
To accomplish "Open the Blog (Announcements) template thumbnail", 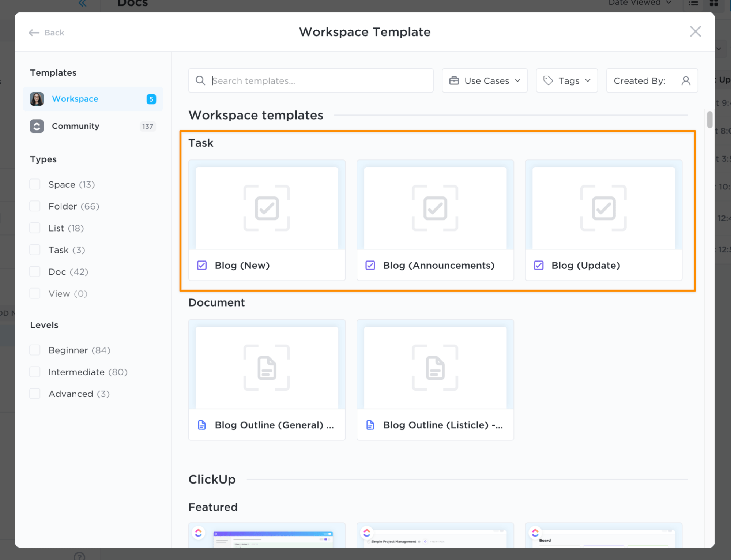I will click(435, 208).
